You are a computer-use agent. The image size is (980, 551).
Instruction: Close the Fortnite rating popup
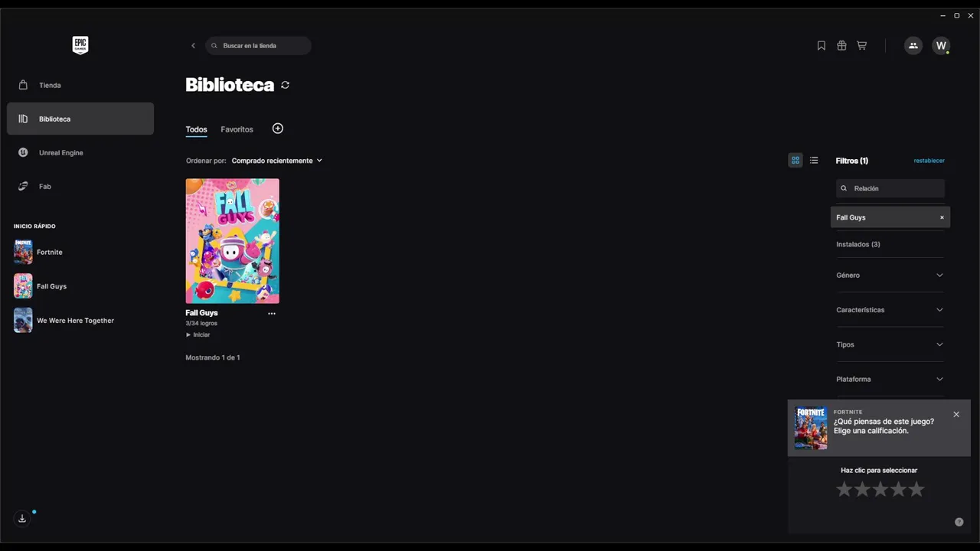[x=956, y=414]
